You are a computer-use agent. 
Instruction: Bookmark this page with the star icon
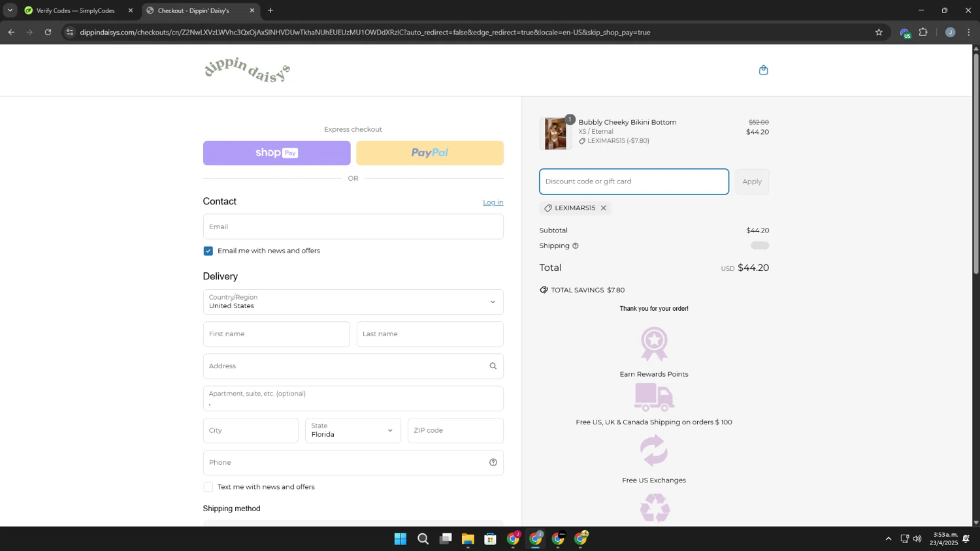(879, 32)
